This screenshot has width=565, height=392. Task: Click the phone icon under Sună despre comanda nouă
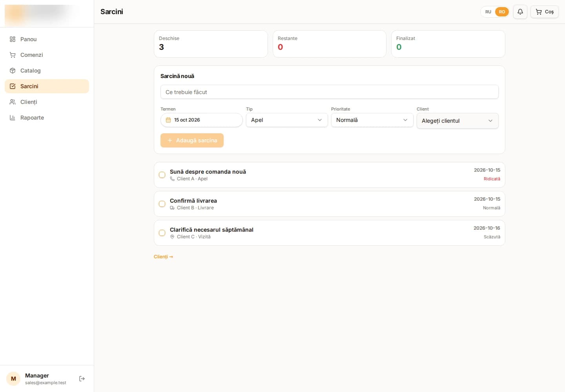point(172,179)
